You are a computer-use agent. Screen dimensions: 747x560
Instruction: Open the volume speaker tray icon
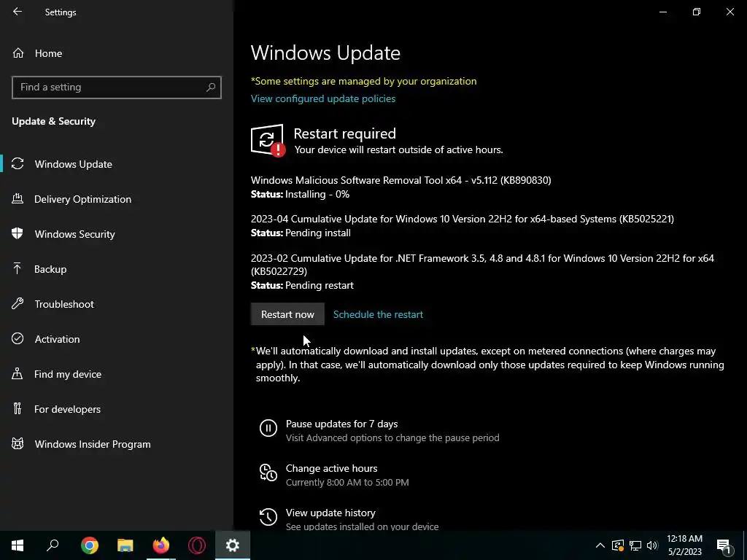[652, 545]
